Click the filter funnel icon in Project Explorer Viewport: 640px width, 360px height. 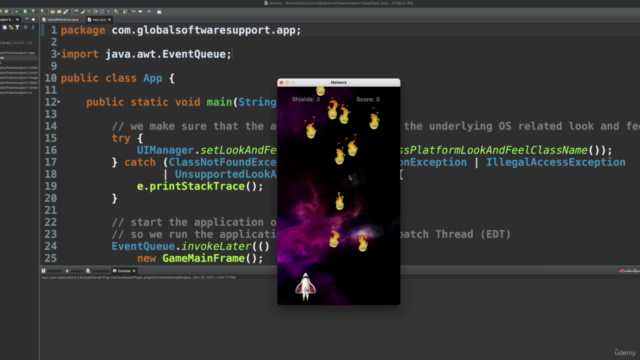click(x=17, y=27)
